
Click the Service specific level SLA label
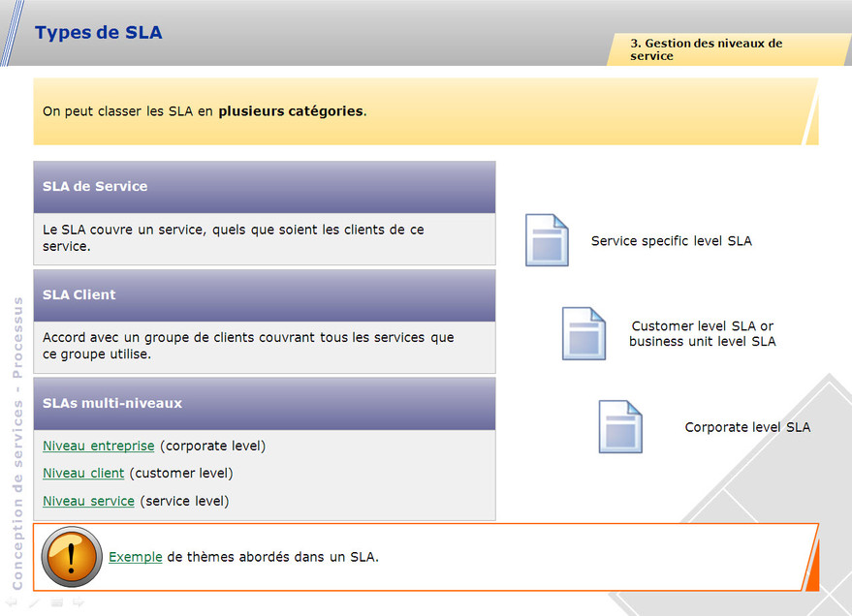click(x=671, y=241)
